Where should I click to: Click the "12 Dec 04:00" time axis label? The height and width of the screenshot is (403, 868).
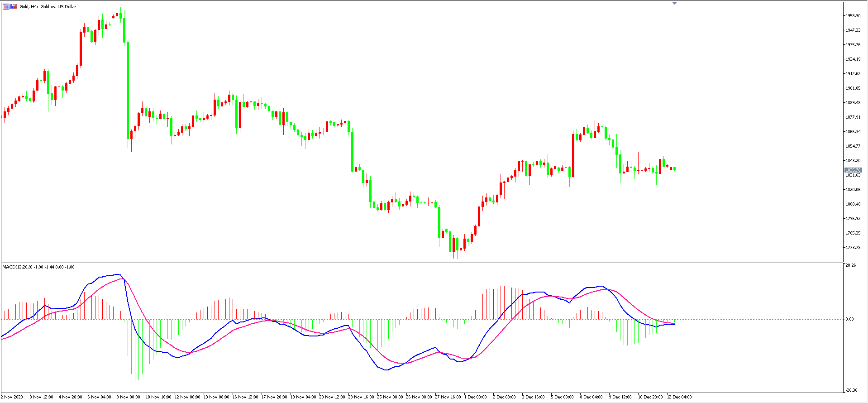click(x=680, y=397)
